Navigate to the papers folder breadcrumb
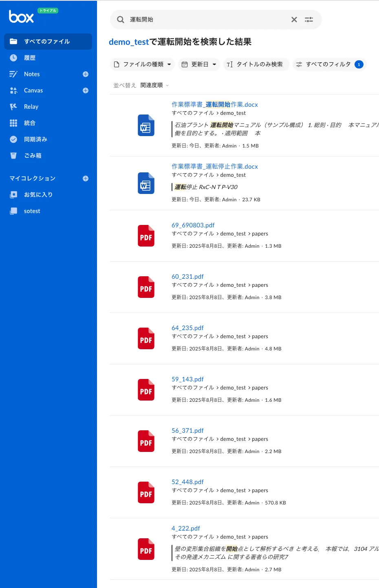Image resolution: width=379 pixels, height=588 pixels. coord(260,233)
